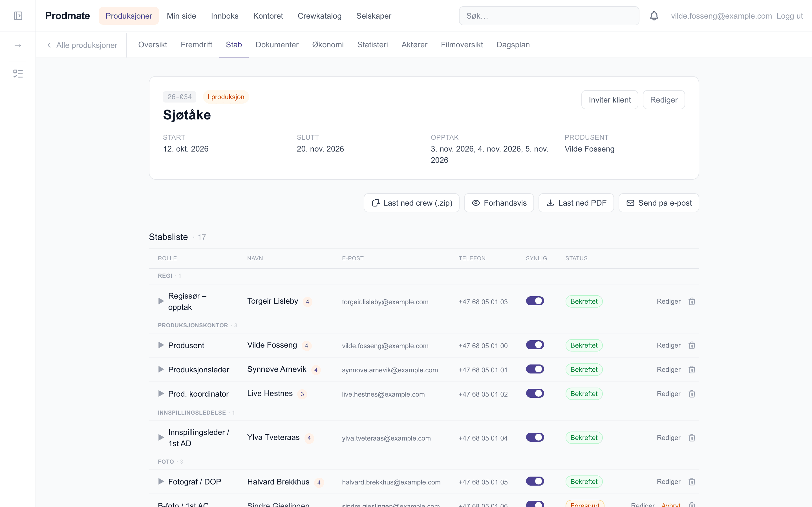This screenshot has width=812, height=507.
Task: Go back to Alle produksjoner
Action: click(x=82, y=45)
